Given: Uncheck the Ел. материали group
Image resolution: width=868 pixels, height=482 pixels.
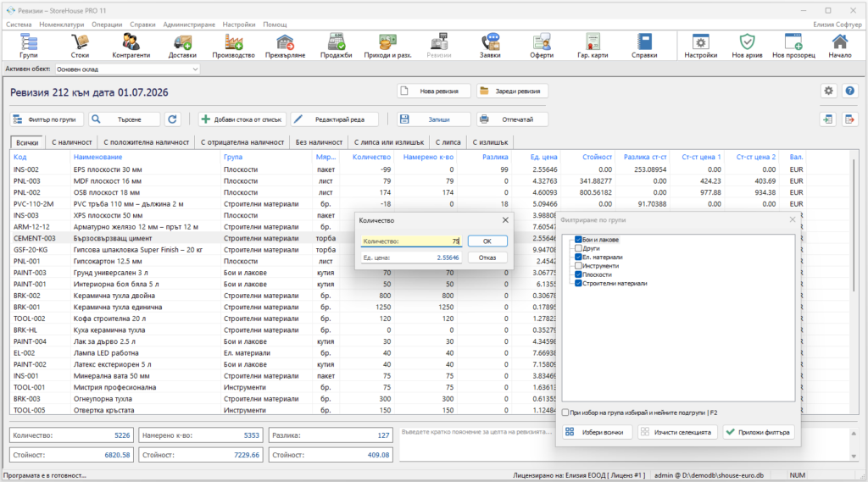Looking at the screenshot, I should click(578, 257).
